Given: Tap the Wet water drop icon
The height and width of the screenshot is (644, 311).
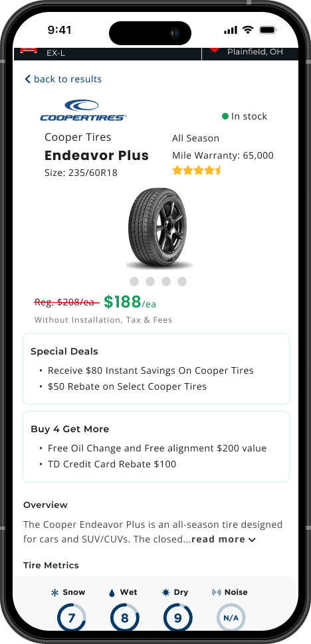Looking at the screenshot, I should pyautogui.click(x=112, y=593).
